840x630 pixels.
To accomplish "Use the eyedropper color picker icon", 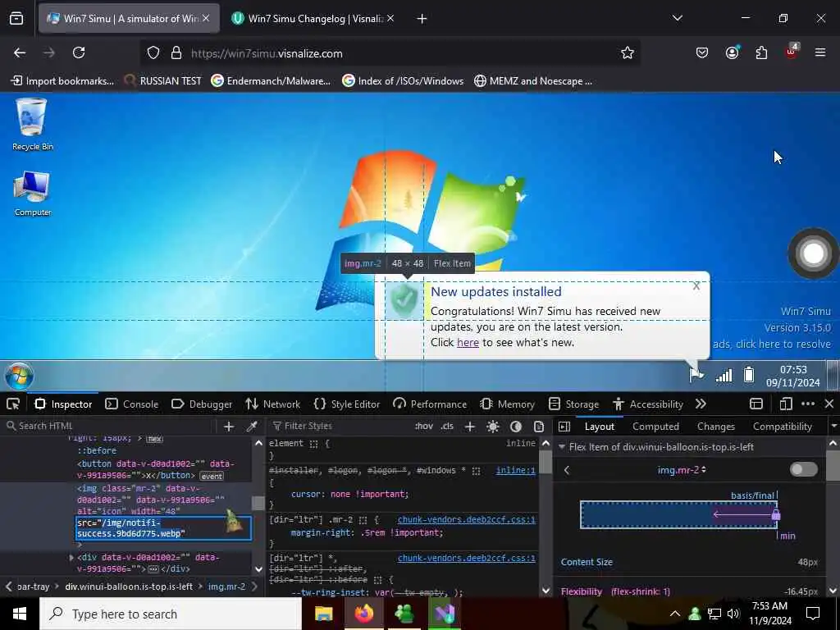I will [252, 426].
